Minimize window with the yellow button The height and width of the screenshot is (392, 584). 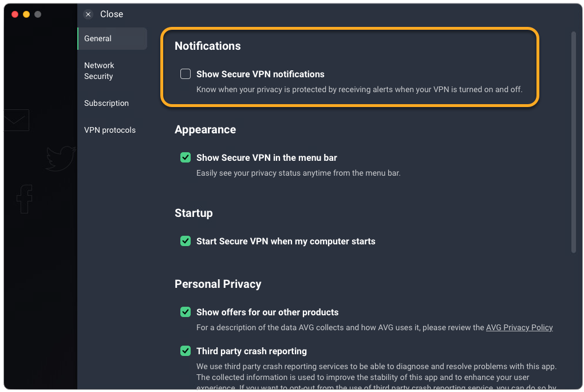(26, 14)
